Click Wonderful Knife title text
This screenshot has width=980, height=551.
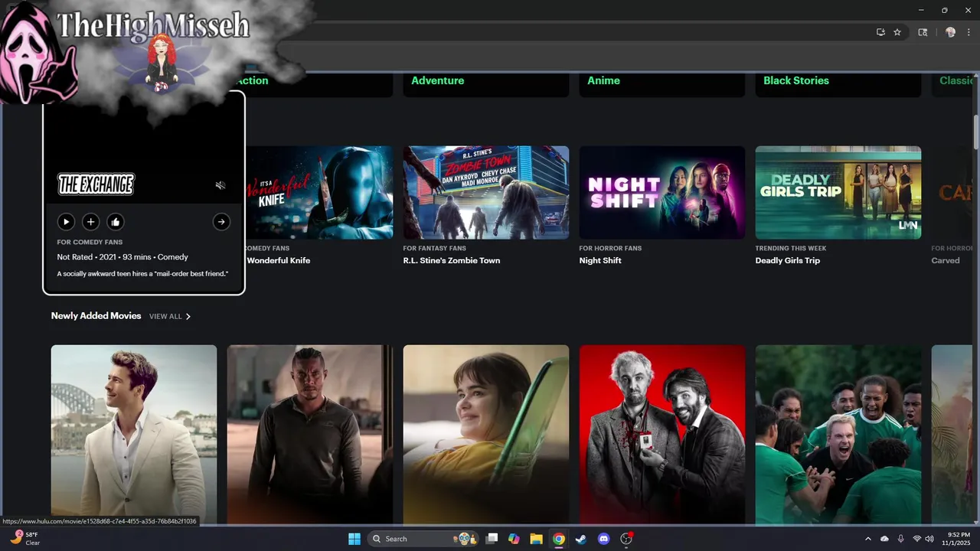click(279, 260)
